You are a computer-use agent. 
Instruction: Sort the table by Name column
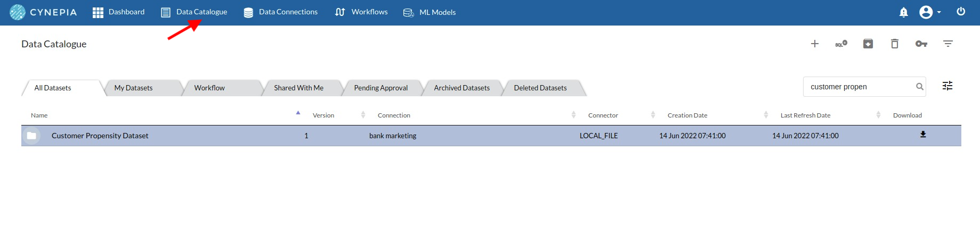[x=39, y=115]
